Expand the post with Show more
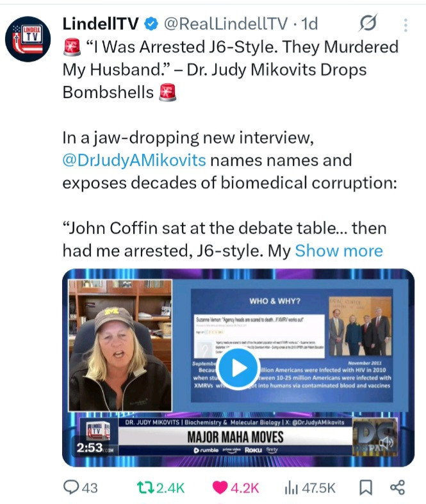The width and height of the screenshot is (426, 504). click(339, 250)
